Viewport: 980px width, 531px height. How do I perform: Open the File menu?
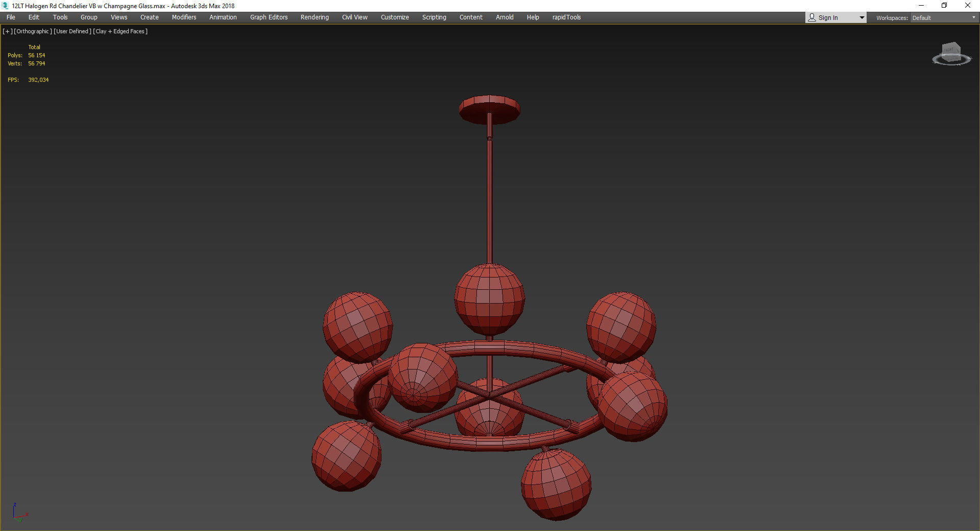point(11,17)
